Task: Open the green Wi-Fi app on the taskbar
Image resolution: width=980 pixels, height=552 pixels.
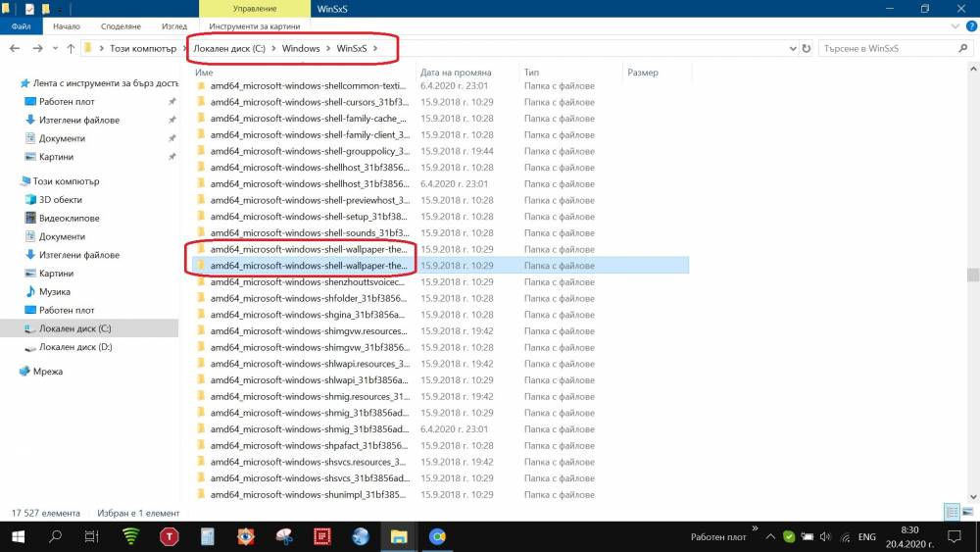Action: [x=130, y=536]
